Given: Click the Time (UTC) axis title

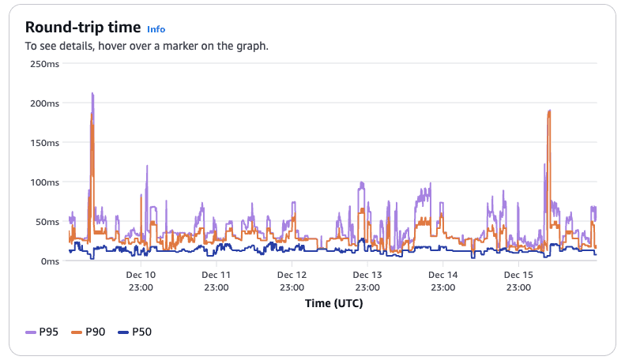Looking at the screenshot, I should point(333,302).
